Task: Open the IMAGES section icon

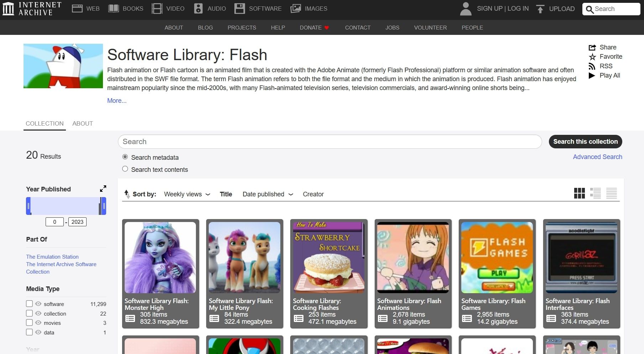Action: 296,8
